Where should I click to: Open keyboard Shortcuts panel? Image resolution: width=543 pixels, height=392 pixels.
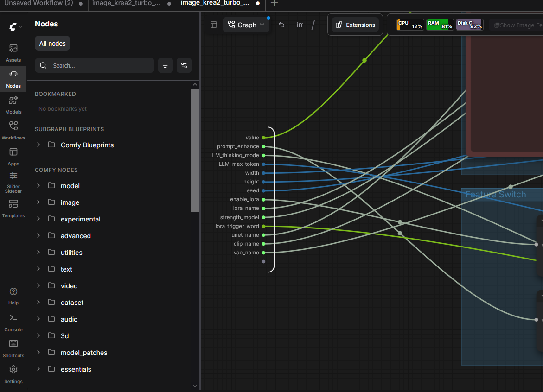[13, 348]
